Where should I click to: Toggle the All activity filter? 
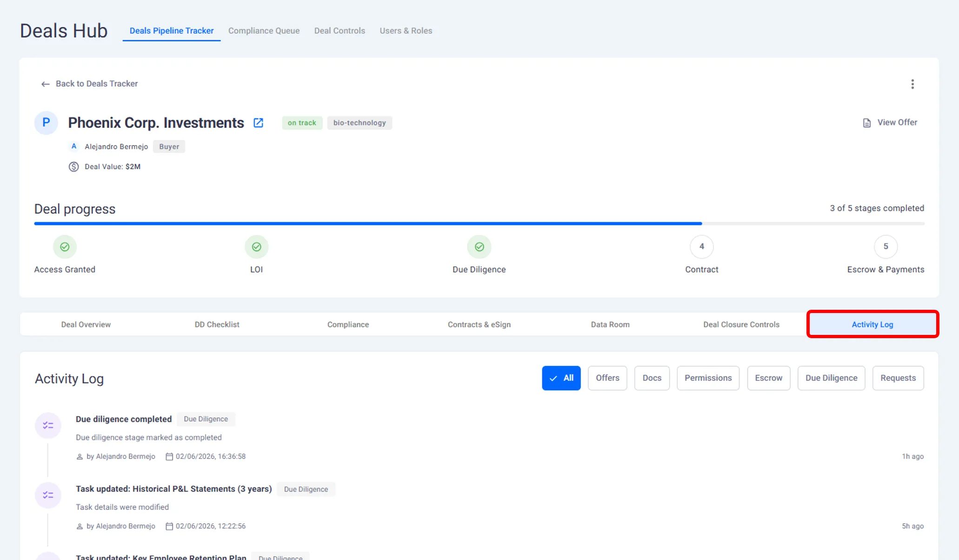pyautogui.click(x=561, y=378)
